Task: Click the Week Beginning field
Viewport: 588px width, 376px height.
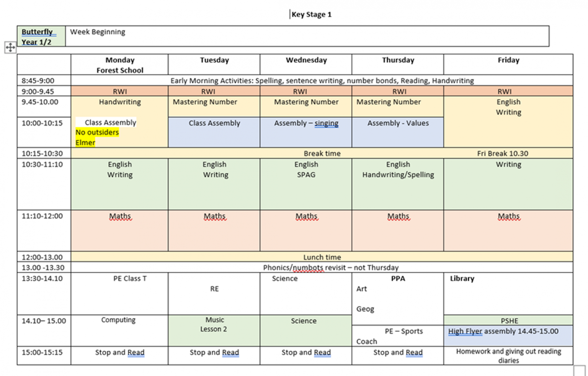Action: pyautogui.click(x=98, y=32)
